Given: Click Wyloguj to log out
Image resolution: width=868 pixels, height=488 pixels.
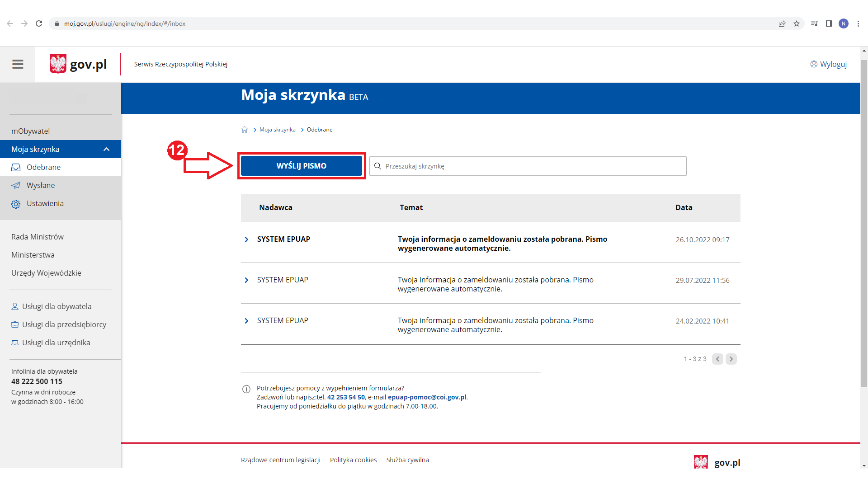Looking at the screenshot, I should [x=828, y=64].
